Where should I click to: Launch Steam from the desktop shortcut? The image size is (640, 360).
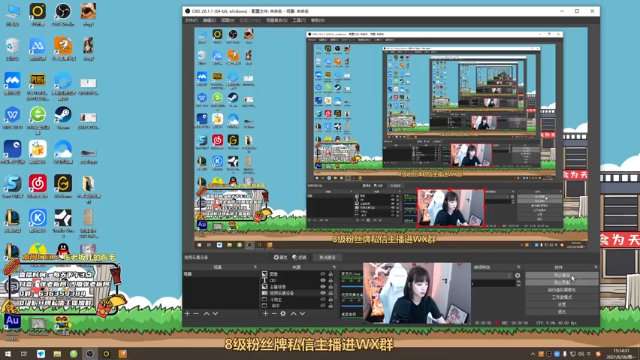tap(63, 118)
